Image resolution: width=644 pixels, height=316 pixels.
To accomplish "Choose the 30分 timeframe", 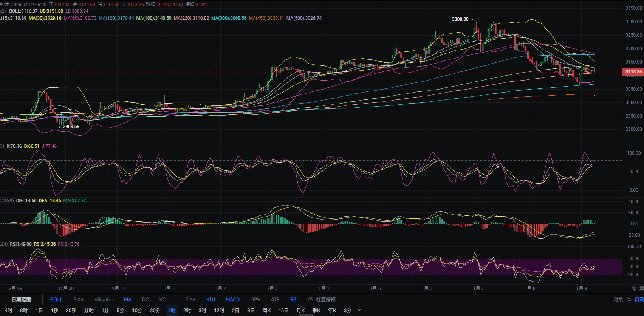I will coord(155,310).
